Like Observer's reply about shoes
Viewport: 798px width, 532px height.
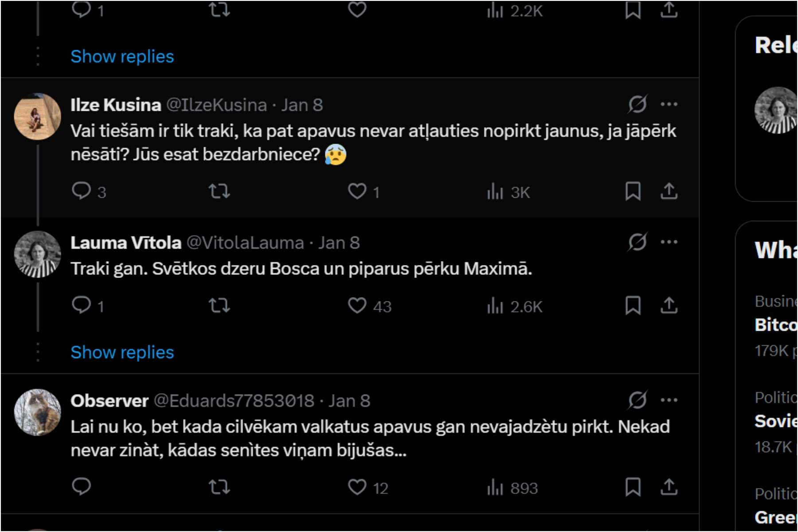tap(357, 487)
